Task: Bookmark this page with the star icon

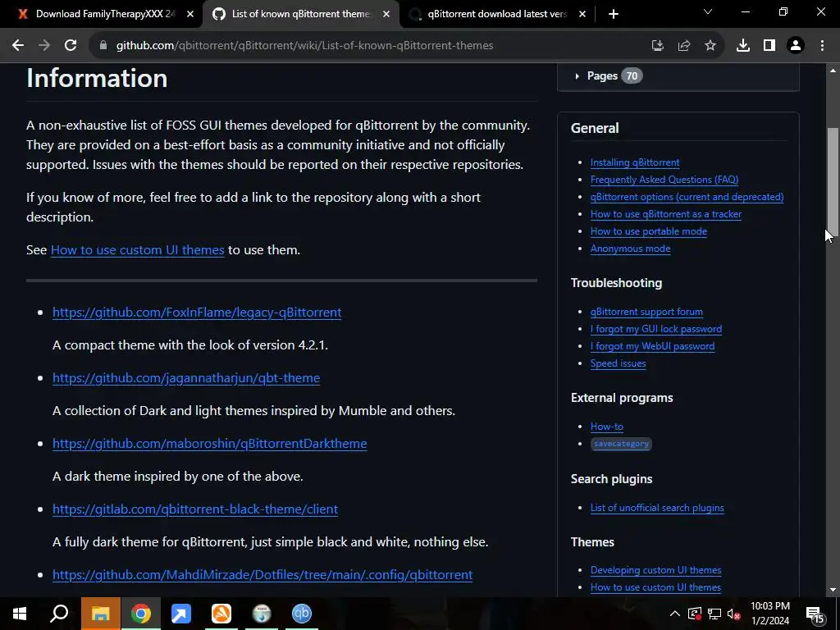Action: [x=710, y=46]
